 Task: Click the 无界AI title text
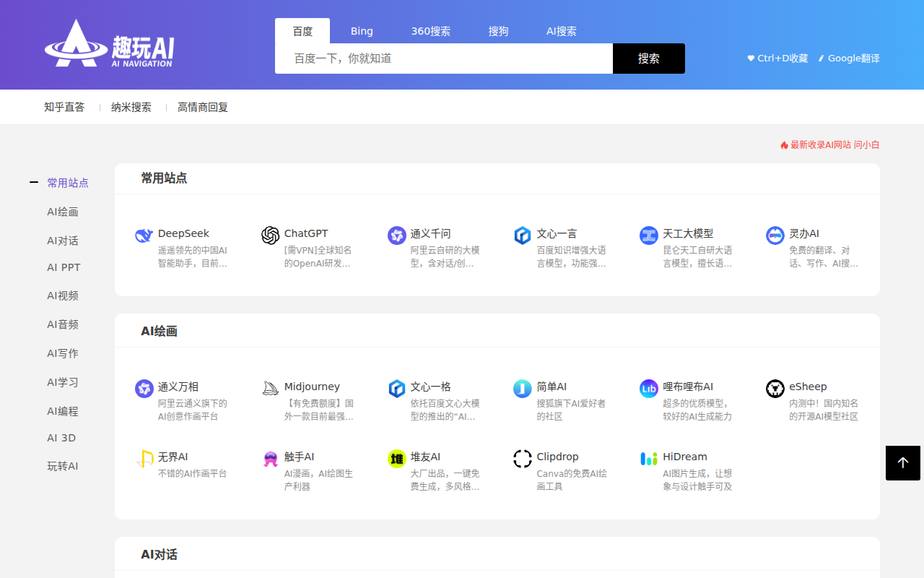[173, 457]
